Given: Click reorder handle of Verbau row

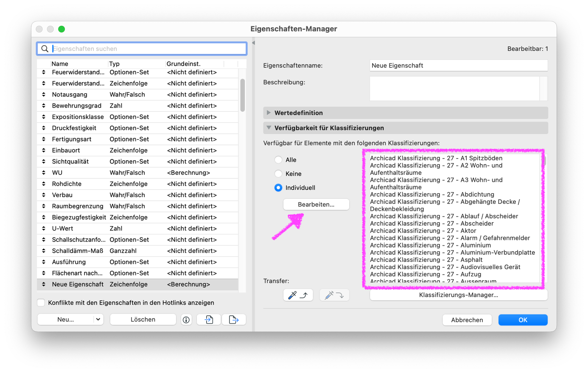Looking at the screenshot, I should (44, 195).
